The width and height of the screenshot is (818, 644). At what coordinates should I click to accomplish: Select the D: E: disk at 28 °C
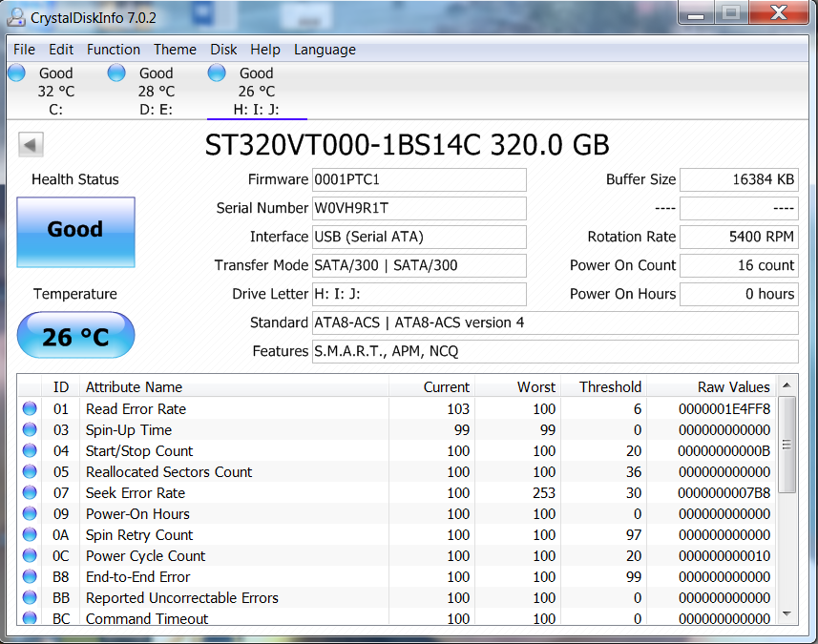156,92
